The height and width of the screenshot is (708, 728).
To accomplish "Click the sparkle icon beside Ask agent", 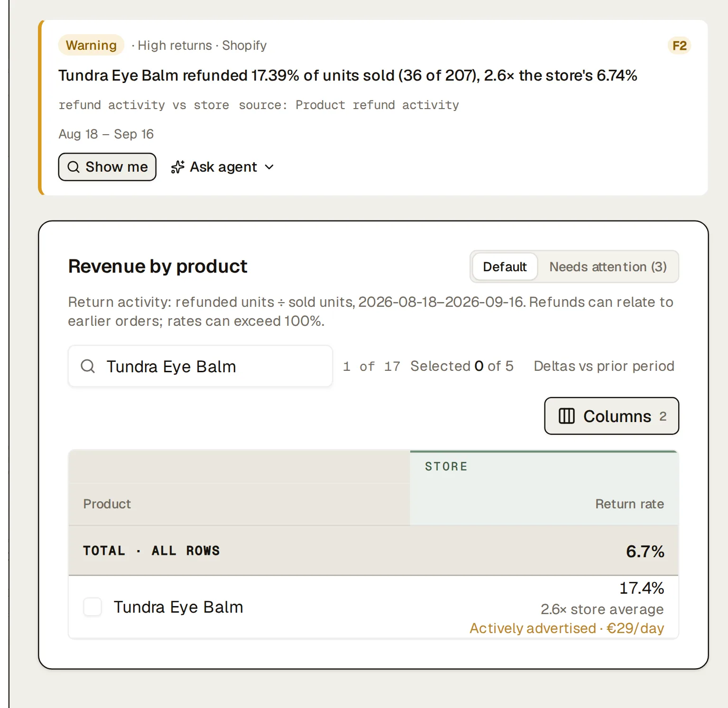I will pyautogui.click(x=178, y=167).
